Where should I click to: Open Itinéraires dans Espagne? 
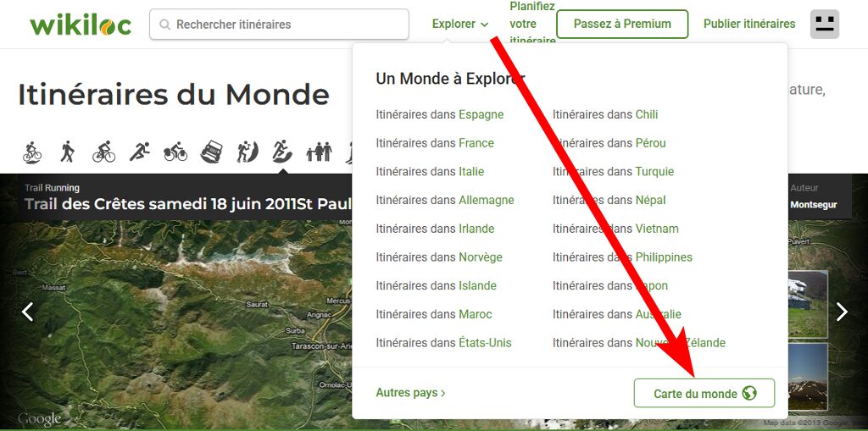440,114
